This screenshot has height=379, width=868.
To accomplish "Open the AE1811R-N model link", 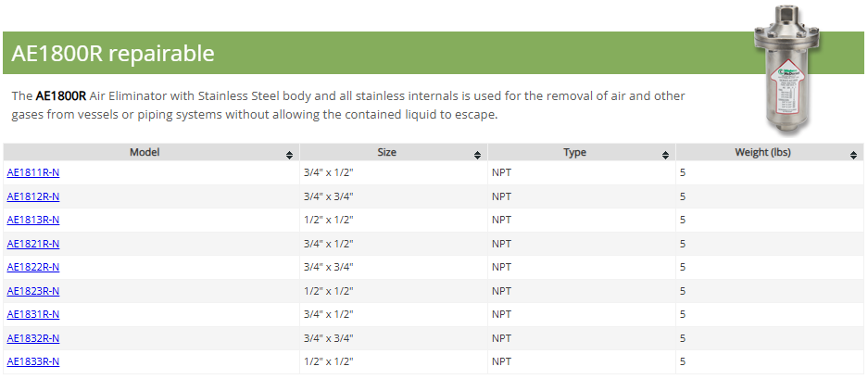I will [x=33, y=172].
